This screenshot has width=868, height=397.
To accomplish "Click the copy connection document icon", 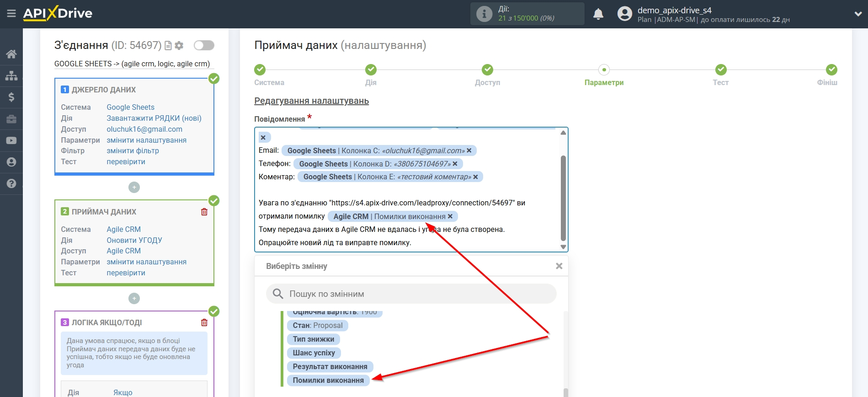I will 168,45.
